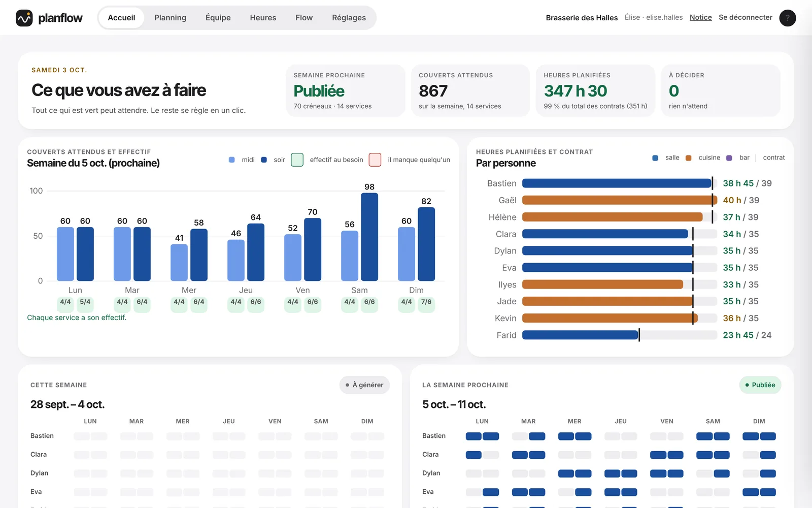Open the Heures tab

coord(263,18)
